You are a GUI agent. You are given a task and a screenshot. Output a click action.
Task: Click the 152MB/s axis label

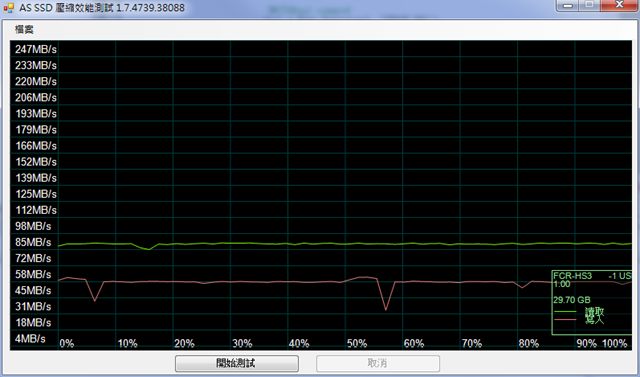(x=36, y=162)
